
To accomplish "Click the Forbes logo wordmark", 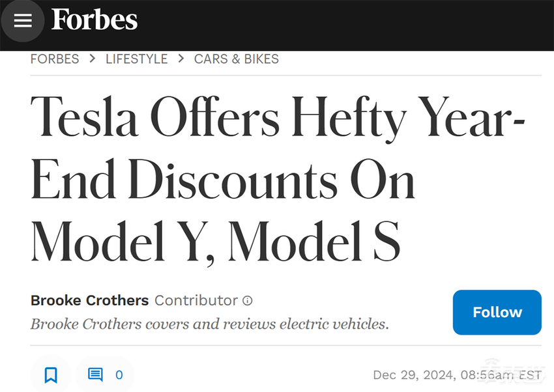I will (94, 20).
